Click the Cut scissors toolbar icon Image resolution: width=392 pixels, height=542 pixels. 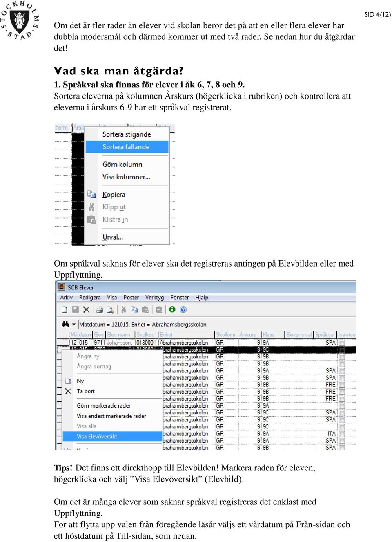124,310
